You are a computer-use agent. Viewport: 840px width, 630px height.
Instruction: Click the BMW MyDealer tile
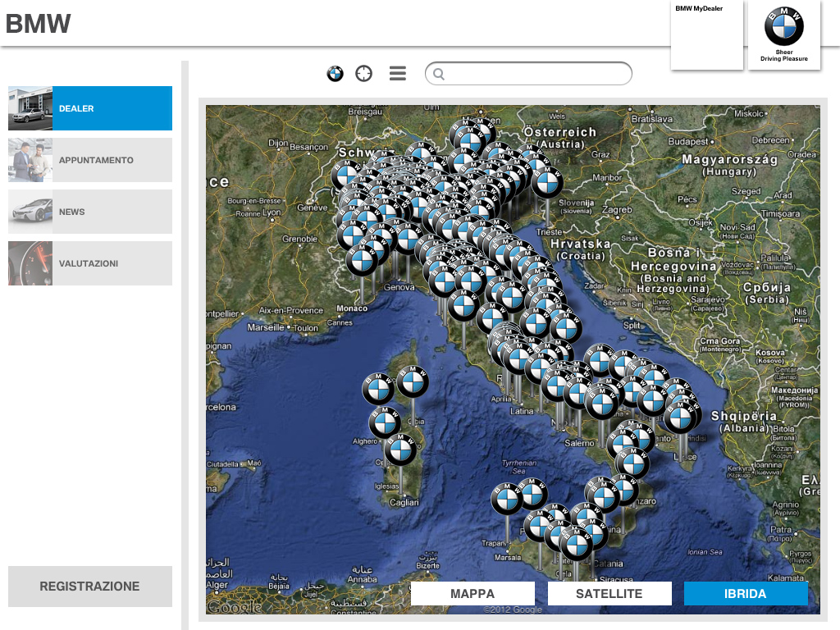tap(706, 35)
